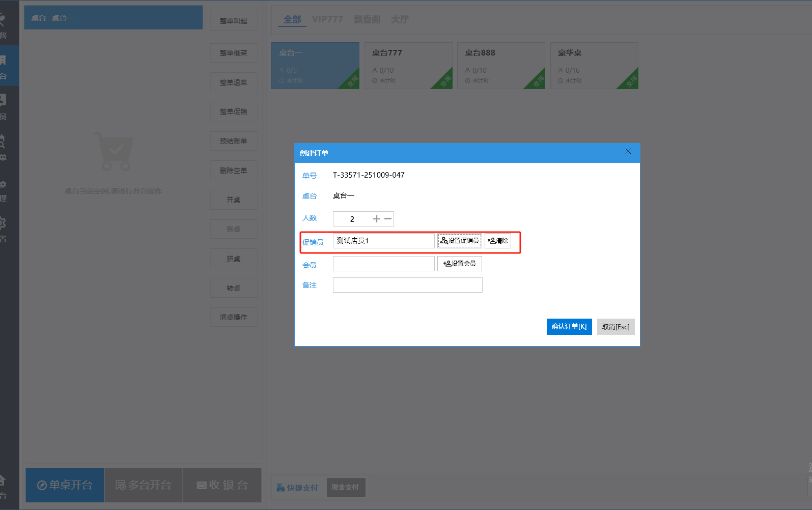Cancel the dialog via 取消[Esc]
Viewport: 812px width, 510px height.
click(x=615, y=327)
